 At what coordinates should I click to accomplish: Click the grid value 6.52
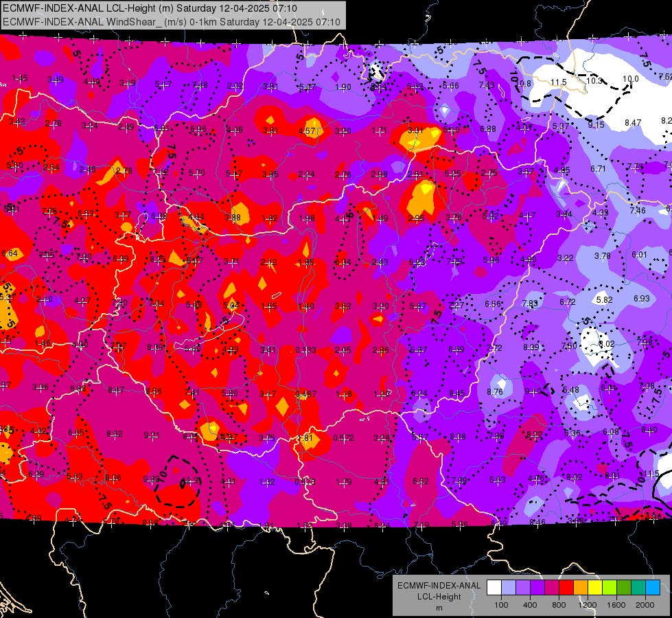coord(420,481)
